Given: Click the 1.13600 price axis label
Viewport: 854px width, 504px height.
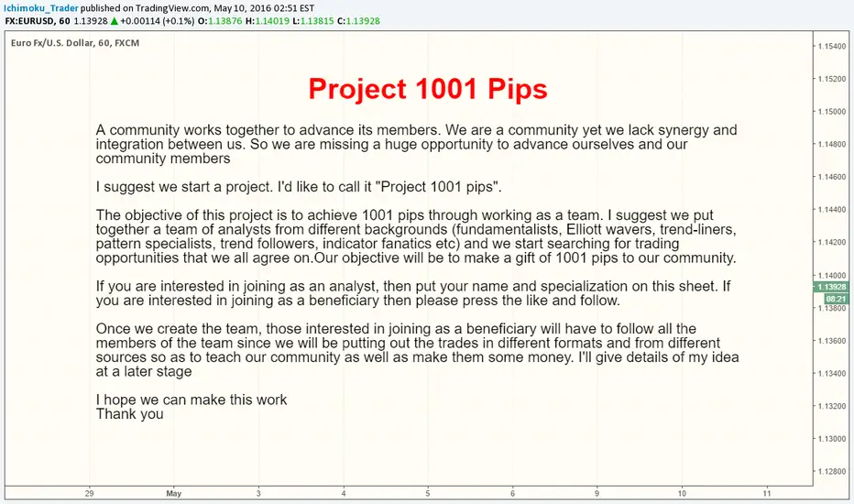Looking at the screenshot, I should pyautogui.click(x=832, y=341).
